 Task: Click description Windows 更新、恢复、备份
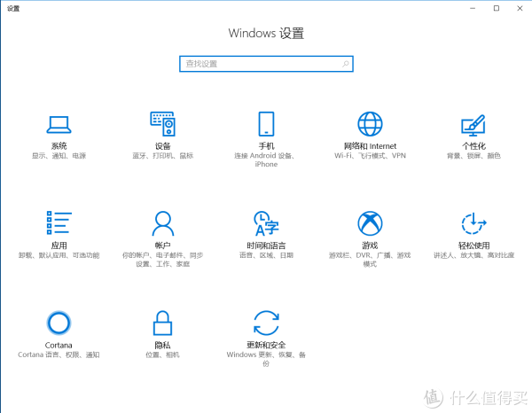pos(266,359)
